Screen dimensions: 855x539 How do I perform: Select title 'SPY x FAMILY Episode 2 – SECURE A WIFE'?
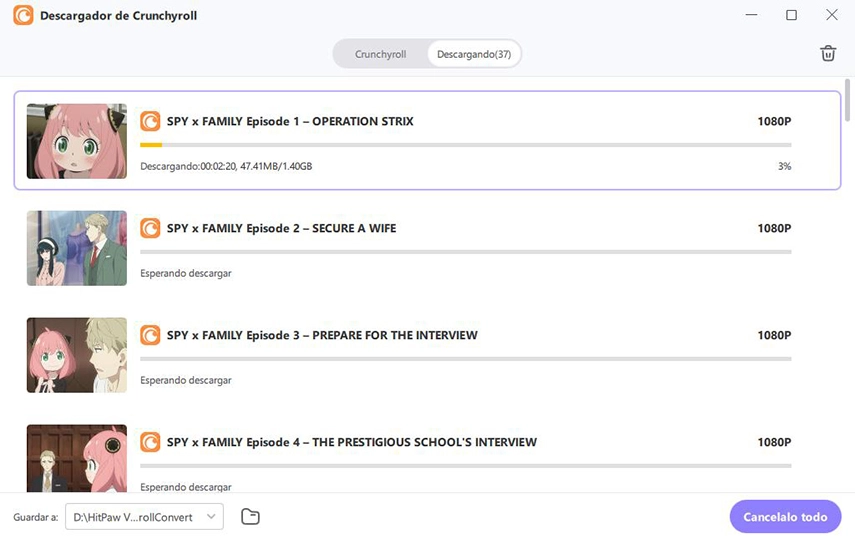(281, 228)
